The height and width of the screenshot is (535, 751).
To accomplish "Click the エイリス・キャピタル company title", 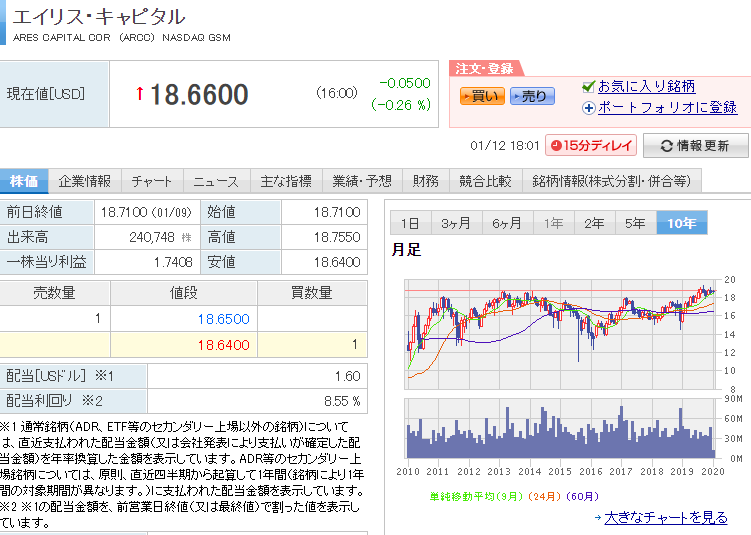I will [99, 17].
